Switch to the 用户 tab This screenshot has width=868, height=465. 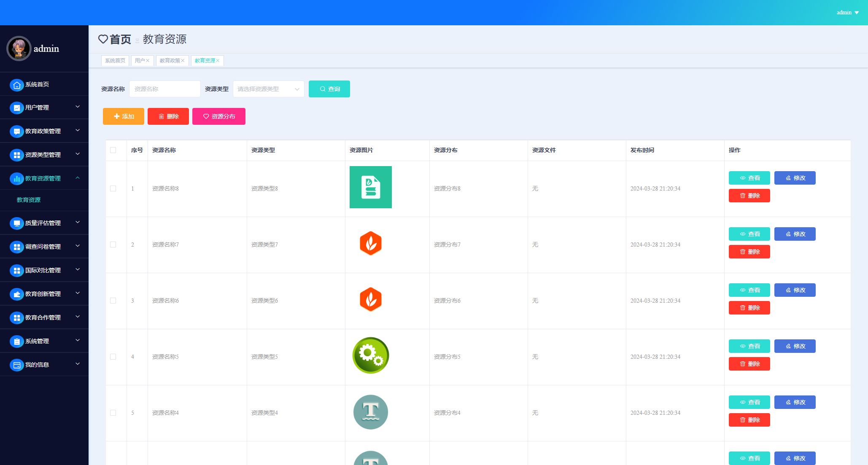tap(140, 61)
